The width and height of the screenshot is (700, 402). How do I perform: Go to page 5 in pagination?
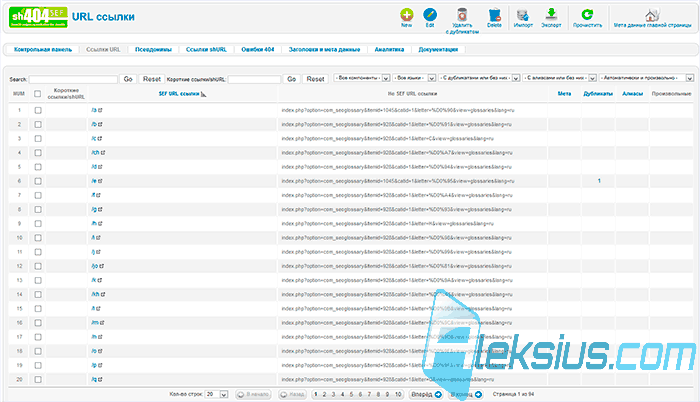pyautogui.click(x=351, y=394)
